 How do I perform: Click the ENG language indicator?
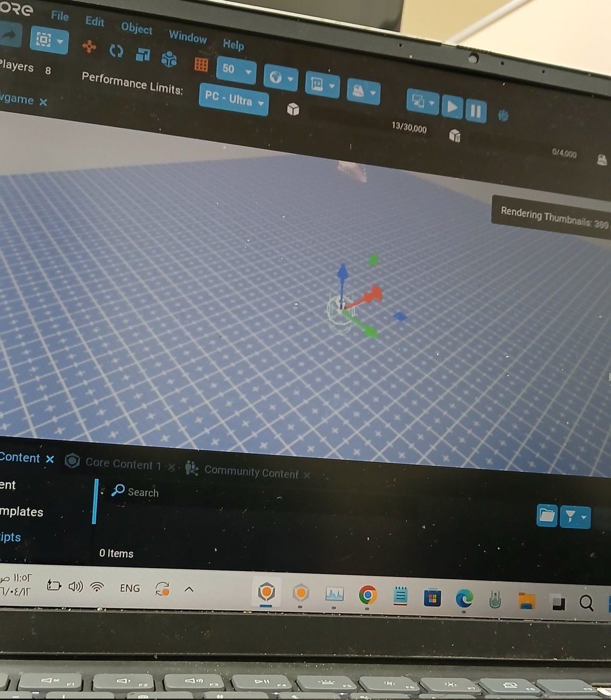[129, 588]
